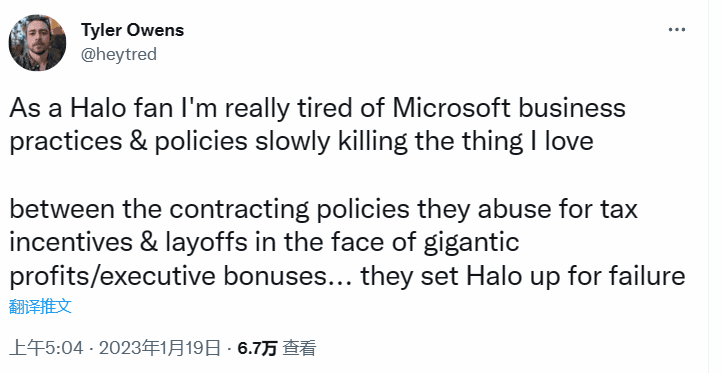Click 'contracting policies' in the second paragraph
This screenshot has width=723, height=373.
pyautogui.click(x=289, y=210)
